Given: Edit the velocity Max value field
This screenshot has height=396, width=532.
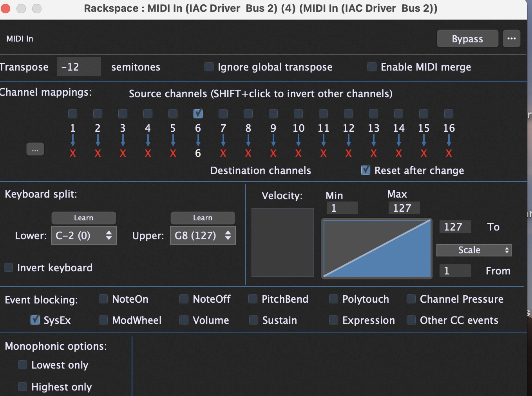Looking at the screenshot, I should [x=404, y=208].
